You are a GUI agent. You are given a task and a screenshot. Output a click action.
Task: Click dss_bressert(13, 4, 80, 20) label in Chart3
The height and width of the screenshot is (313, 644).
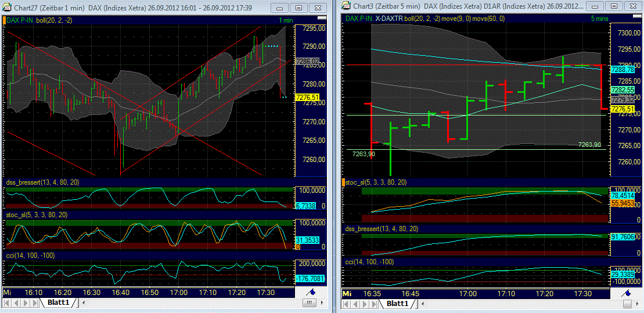pyautogui.click(x=382, y=229)
